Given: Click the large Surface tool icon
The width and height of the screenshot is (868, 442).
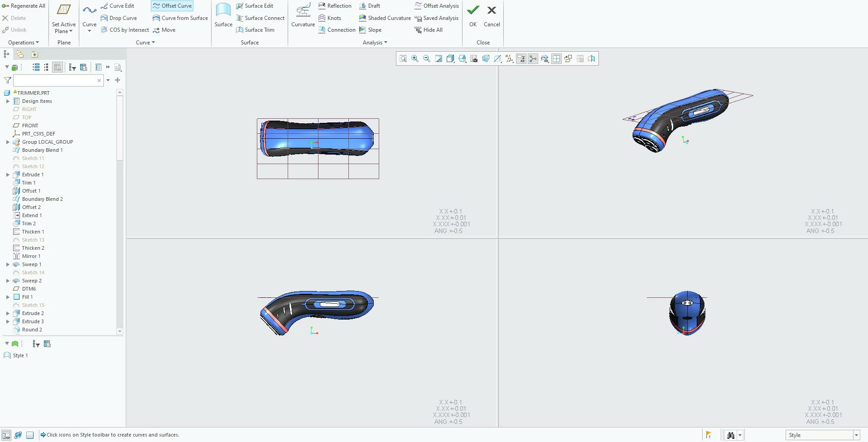Looking at the screenshot, I should 223,15.
